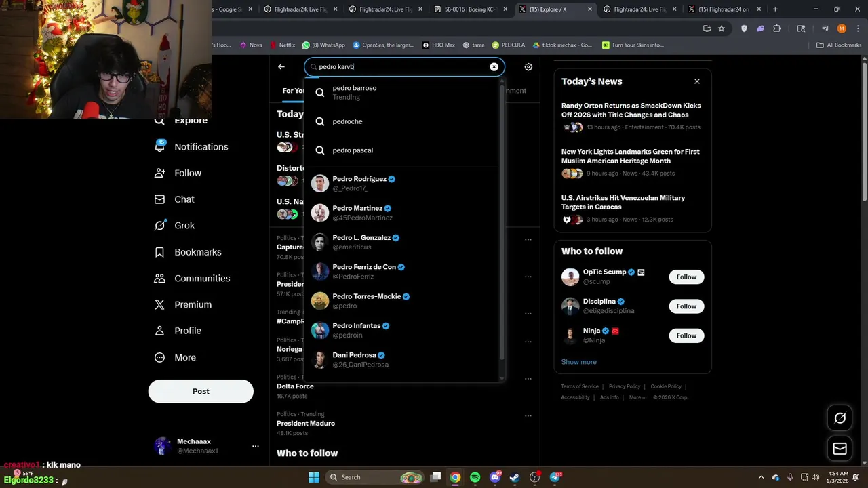Open Bookmarks icon in sidebar
Viewport: 868px width, 488px height.
[159, 252]
